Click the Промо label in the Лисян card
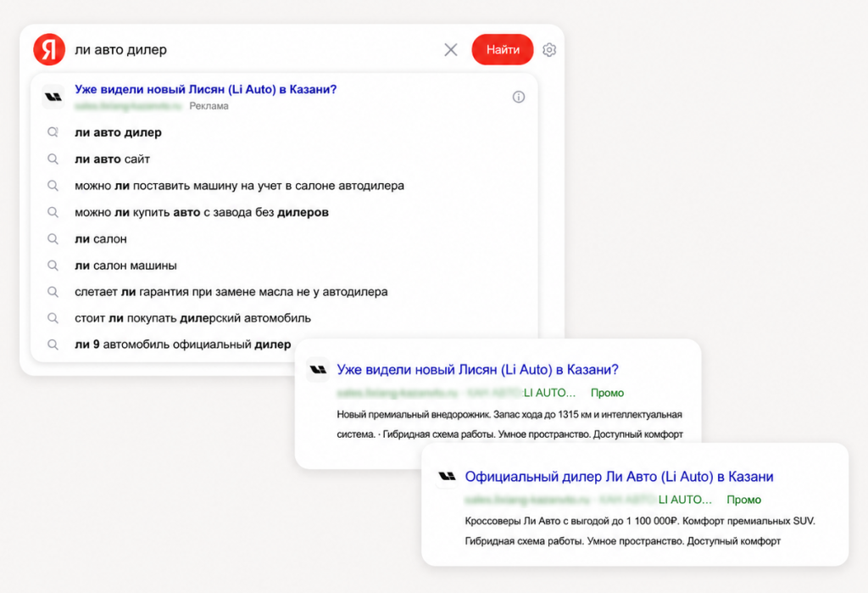The image size is (868, 593). coord(607,393)
